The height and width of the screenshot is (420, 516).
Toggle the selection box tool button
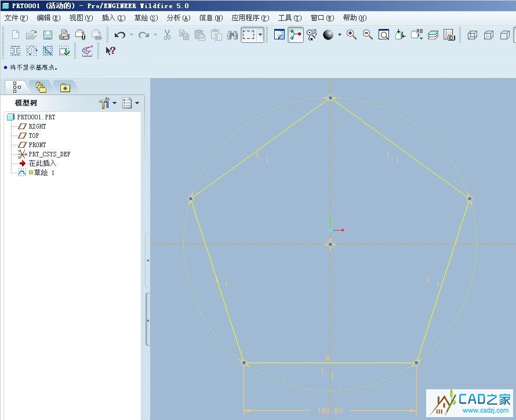click(249, 35)
